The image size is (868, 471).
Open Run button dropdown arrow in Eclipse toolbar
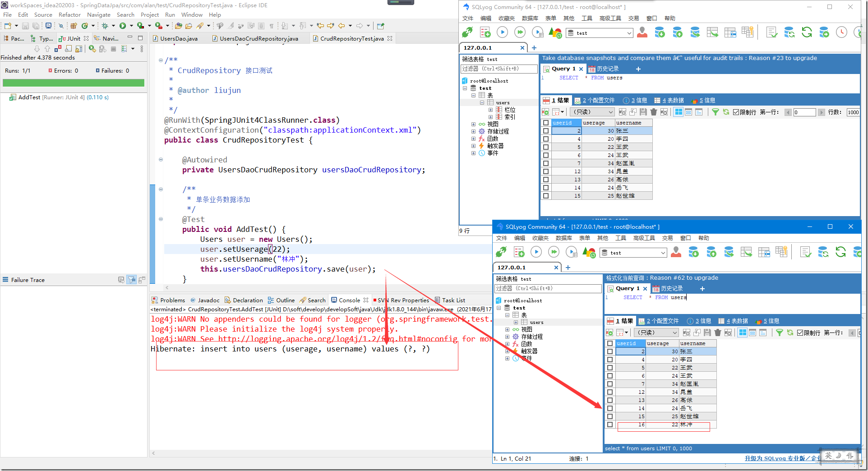click(131, 26)
